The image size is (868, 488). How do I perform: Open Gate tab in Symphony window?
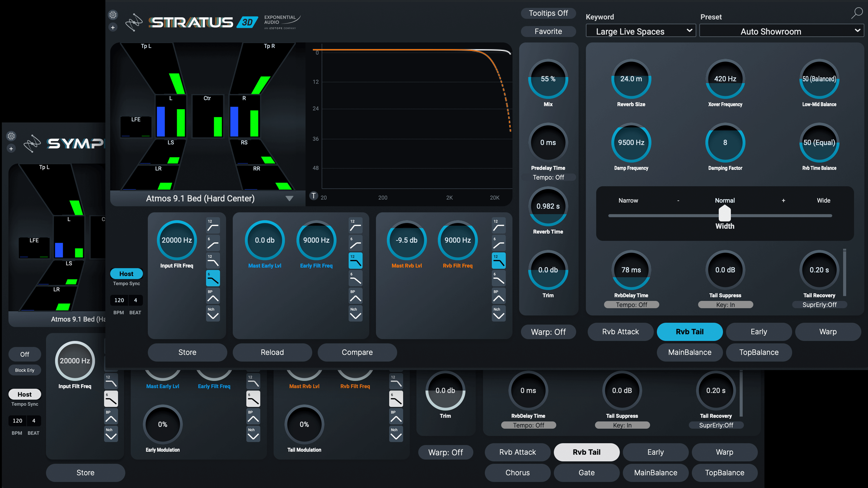tap(587, 472)
